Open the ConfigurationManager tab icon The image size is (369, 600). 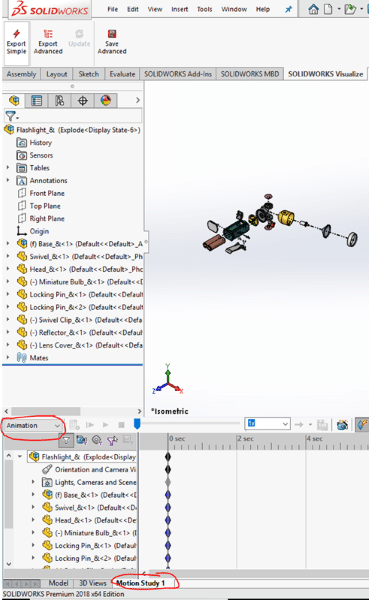click(60, 101)
